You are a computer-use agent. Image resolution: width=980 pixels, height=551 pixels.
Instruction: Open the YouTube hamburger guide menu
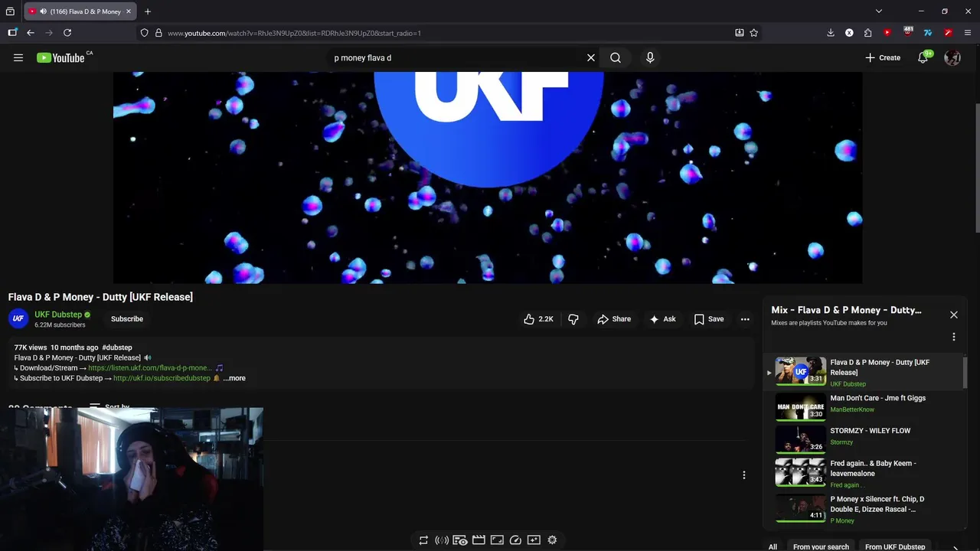pyautogui.click(x=18, y=57)
